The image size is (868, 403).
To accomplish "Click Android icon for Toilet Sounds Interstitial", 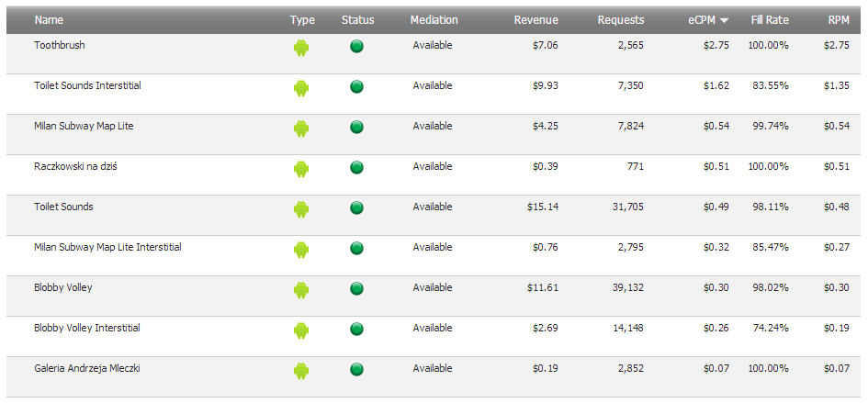I will (x=301, y=88).
